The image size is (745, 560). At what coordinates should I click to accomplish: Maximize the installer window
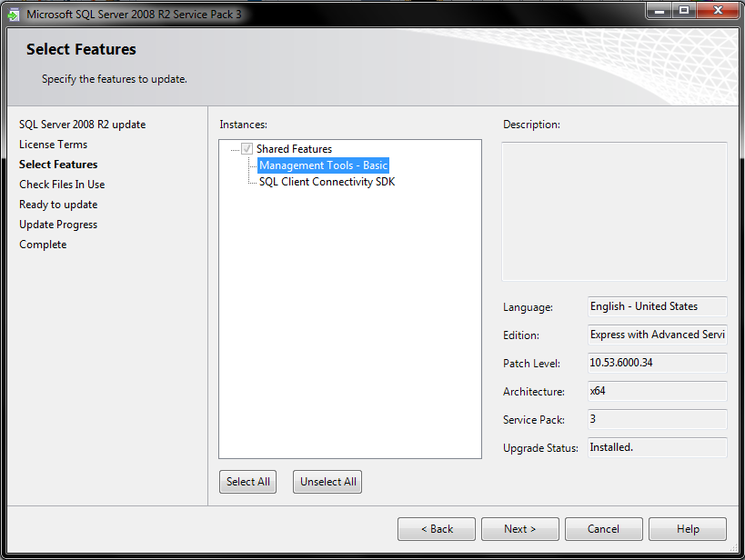click(684, 10)
